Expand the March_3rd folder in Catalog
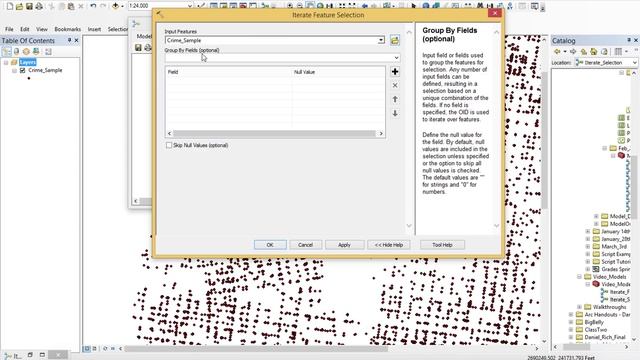 [588, 247]
